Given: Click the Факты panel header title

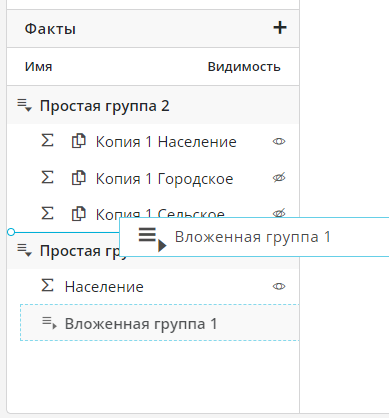Looking at the screenshot, I should [50, 29].
